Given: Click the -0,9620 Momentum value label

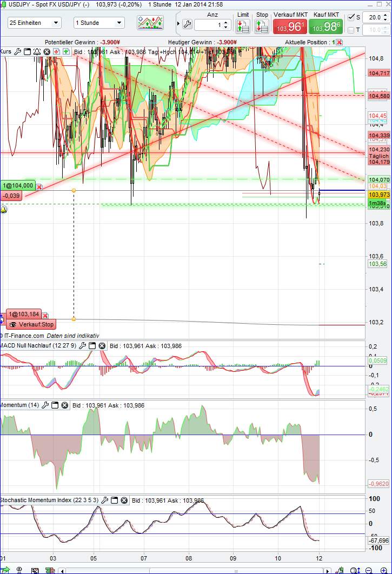Looking at the screenshot, I should coord(379,484).
